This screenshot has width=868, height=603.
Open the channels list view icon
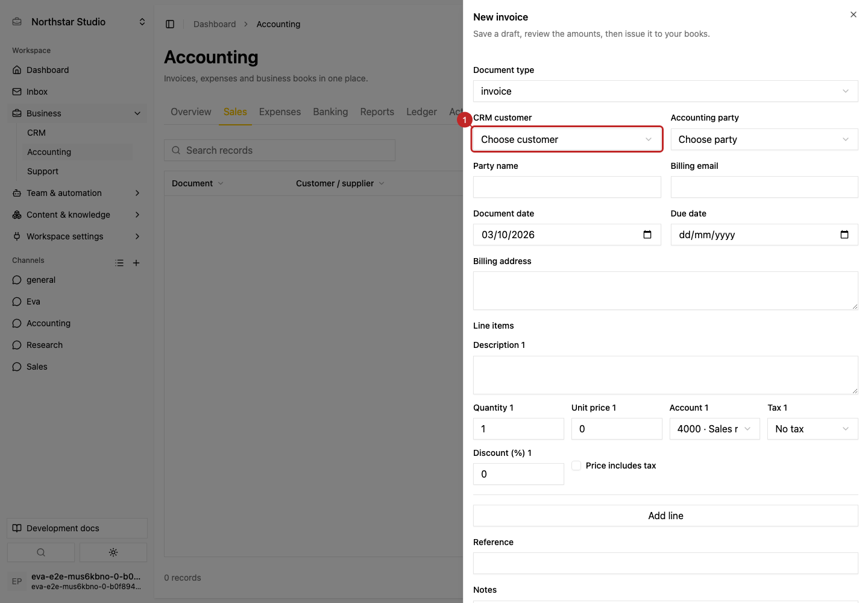[119, 263]
